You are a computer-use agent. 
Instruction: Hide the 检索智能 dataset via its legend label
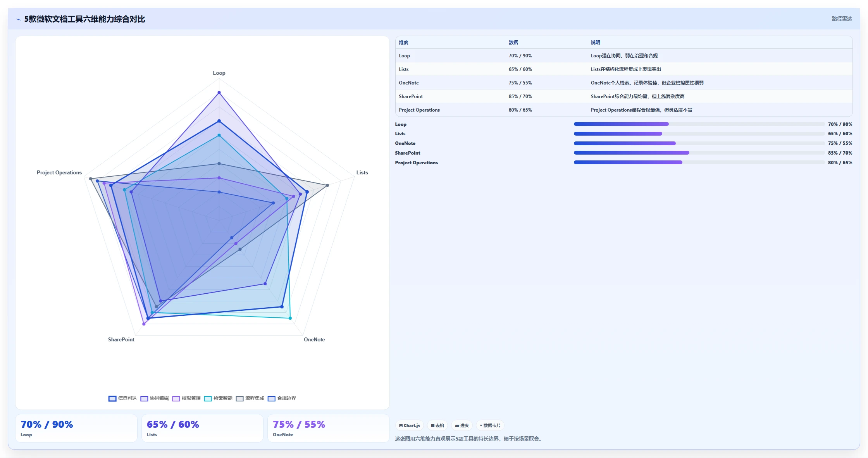point(223,398)
